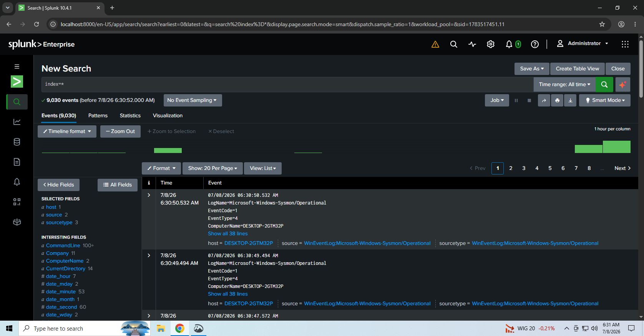The image size is (644, 336).
Task: Switch to the Visualization tab
Action: click(x=168, y=116)
